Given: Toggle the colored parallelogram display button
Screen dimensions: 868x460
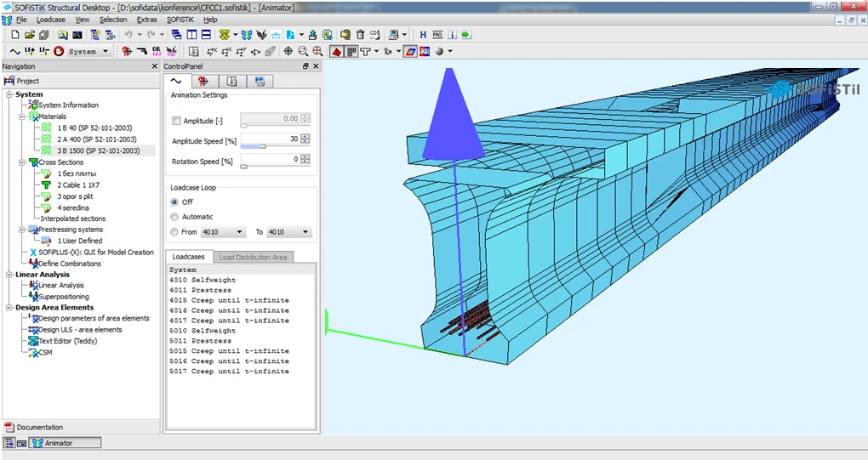Looking at the screenshot, I should (410, 51).
